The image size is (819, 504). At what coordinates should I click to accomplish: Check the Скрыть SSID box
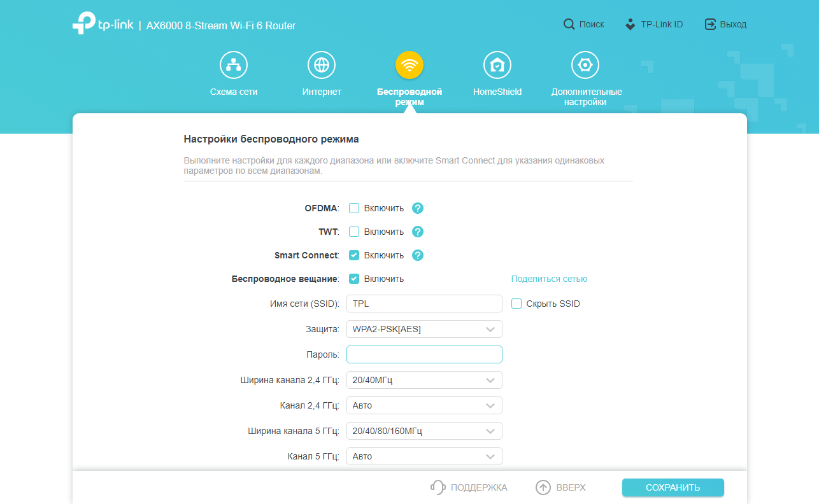[516, 304]
